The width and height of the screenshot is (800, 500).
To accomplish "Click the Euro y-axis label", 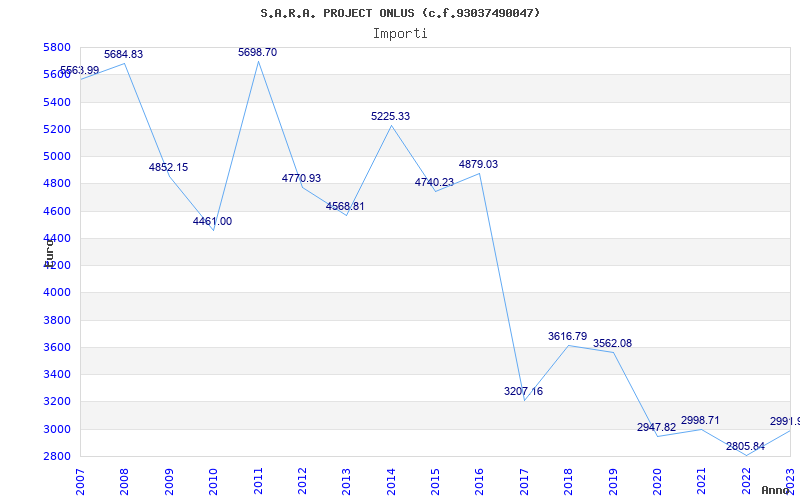I will click(x=49, y=252).
